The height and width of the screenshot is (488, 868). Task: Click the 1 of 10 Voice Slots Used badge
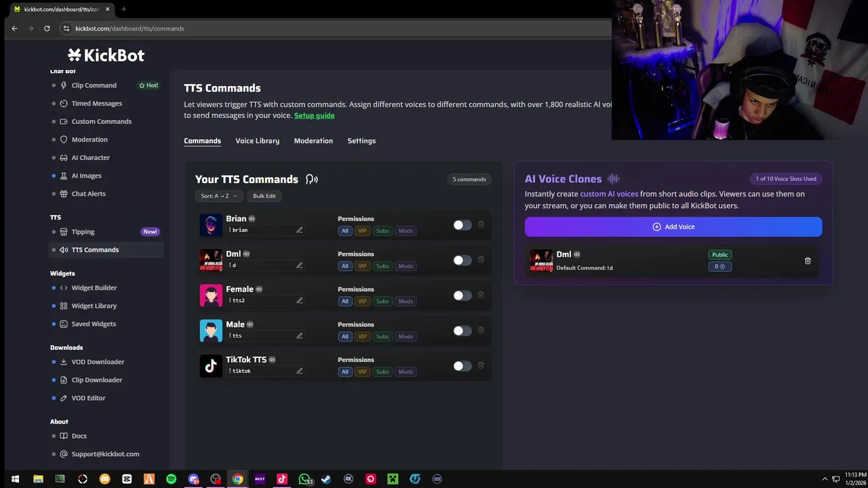pyautogui.click(x=786, y=179)
